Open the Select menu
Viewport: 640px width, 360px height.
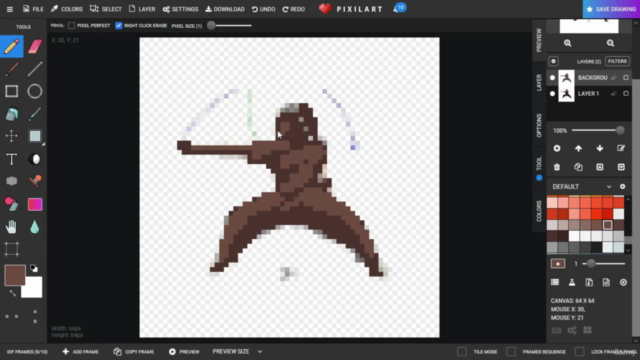click(x=106, y=9)
